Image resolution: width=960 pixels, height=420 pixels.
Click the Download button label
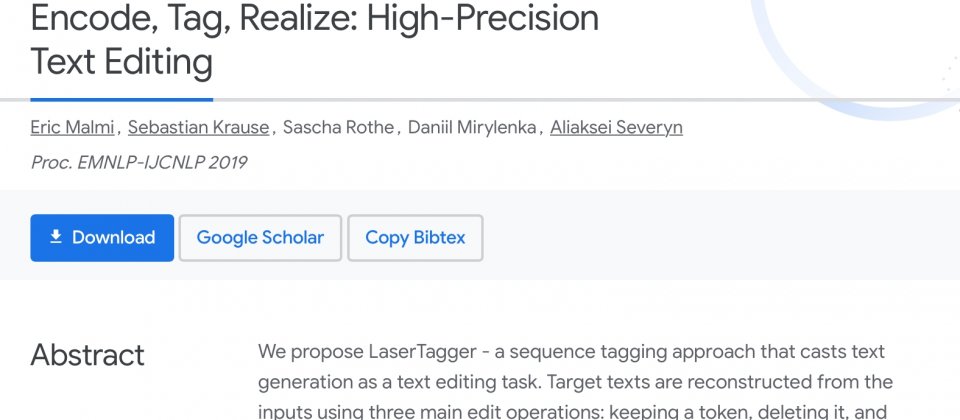pos(113,238)
